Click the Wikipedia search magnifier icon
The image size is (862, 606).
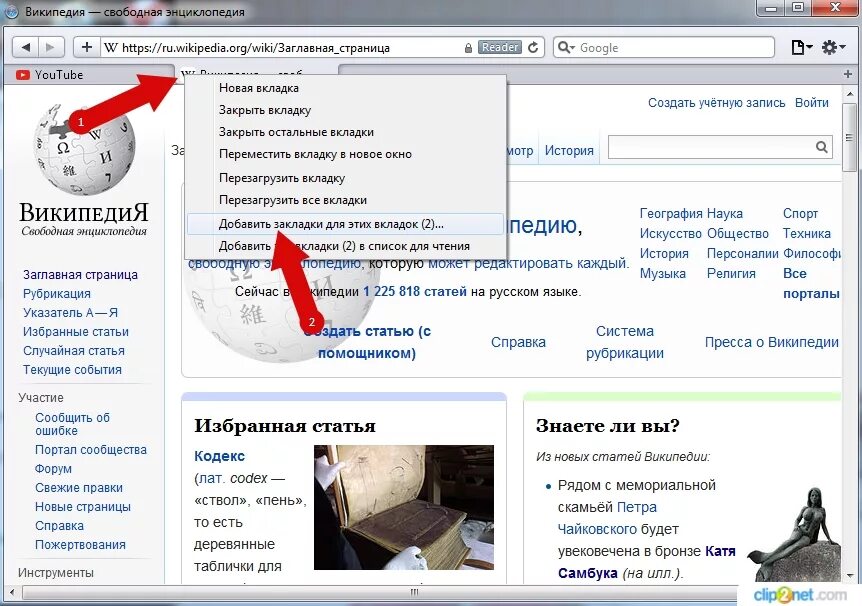pyautogui.click(x=821, y=147)
